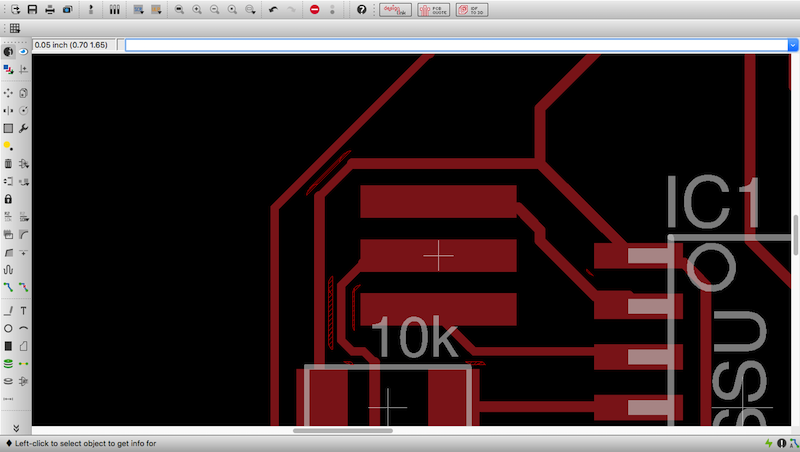Select the Add part tool
This screenshot has height=452, width=800.
click(23, 164)
